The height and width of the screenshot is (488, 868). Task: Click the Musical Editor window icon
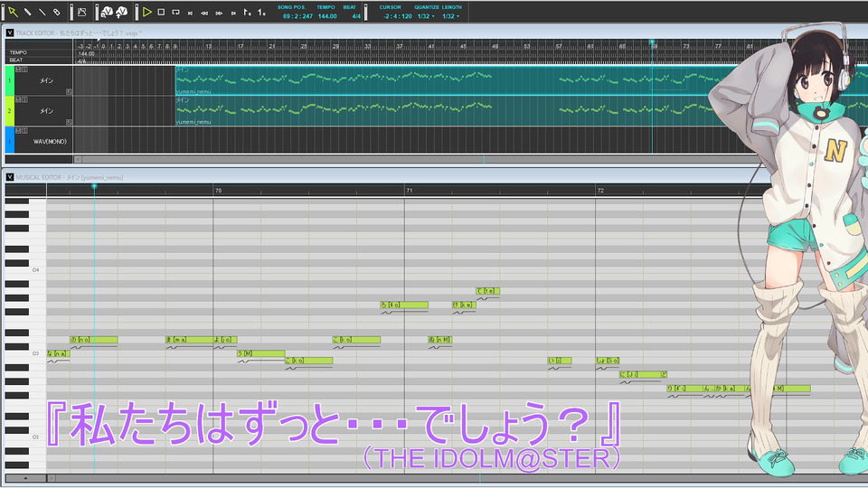(10, 177)
